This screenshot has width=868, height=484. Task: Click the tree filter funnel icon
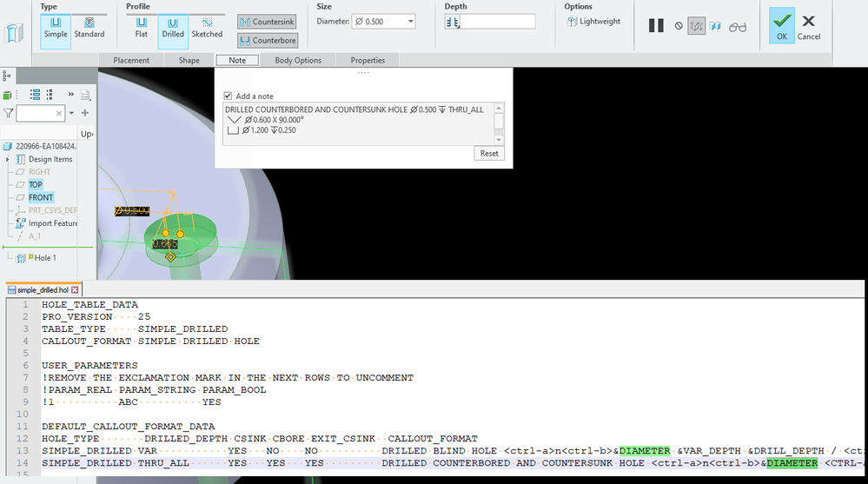tap(9, 113)
